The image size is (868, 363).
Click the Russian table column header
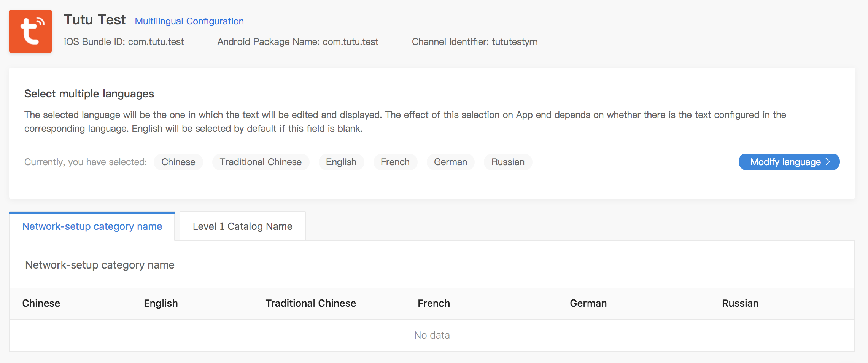pos(740,303)
